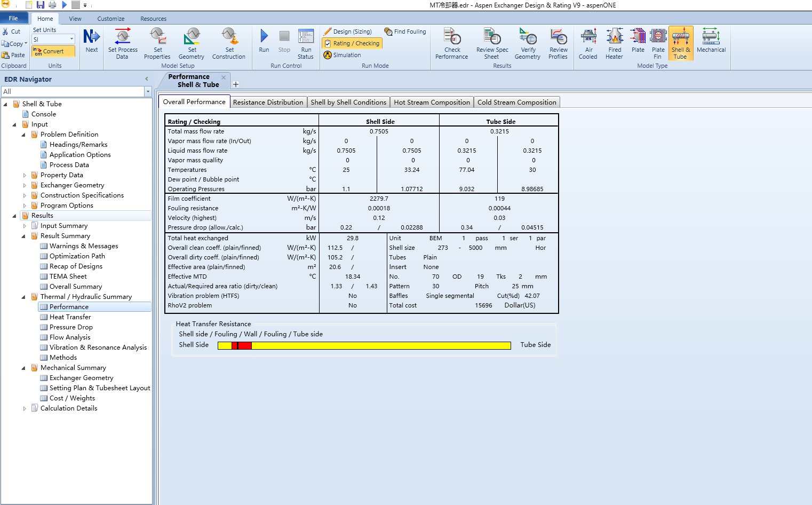The width and height of the screenshot is (812, 505).
Task: Open Check Performance results
Action: [x=452, y=43]
